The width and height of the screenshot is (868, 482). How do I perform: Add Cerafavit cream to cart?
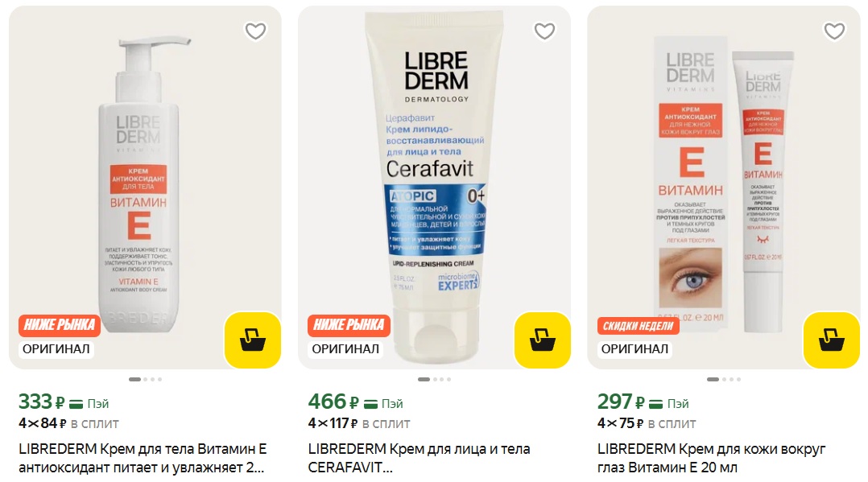[x=542, y=340]
